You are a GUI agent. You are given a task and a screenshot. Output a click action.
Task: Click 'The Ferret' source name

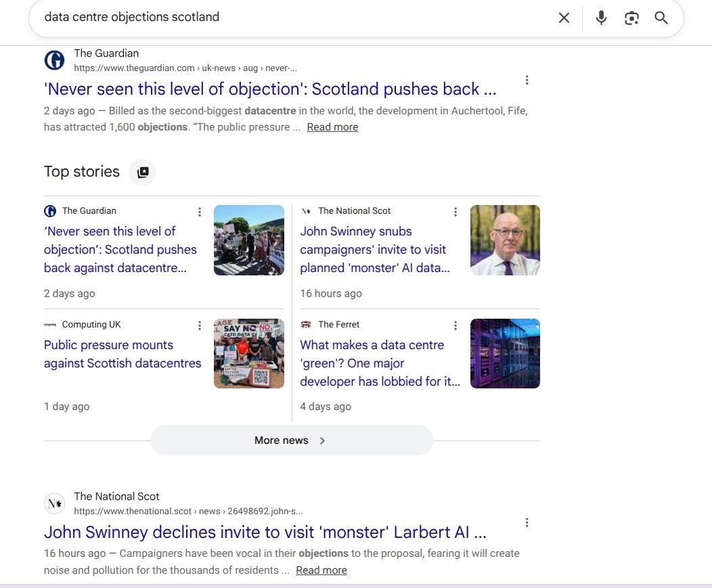pos(339,325)
